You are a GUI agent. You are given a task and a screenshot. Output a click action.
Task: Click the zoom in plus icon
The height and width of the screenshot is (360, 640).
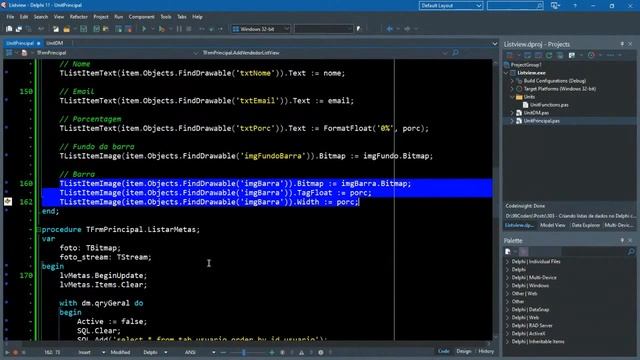coord(272,352)
